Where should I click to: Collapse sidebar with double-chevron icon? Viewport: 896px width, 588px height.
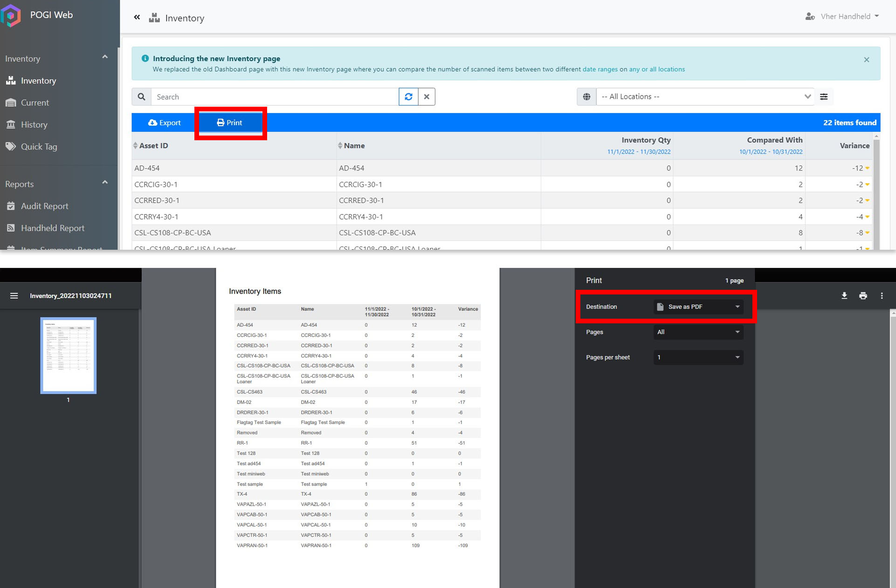[137, 17]
